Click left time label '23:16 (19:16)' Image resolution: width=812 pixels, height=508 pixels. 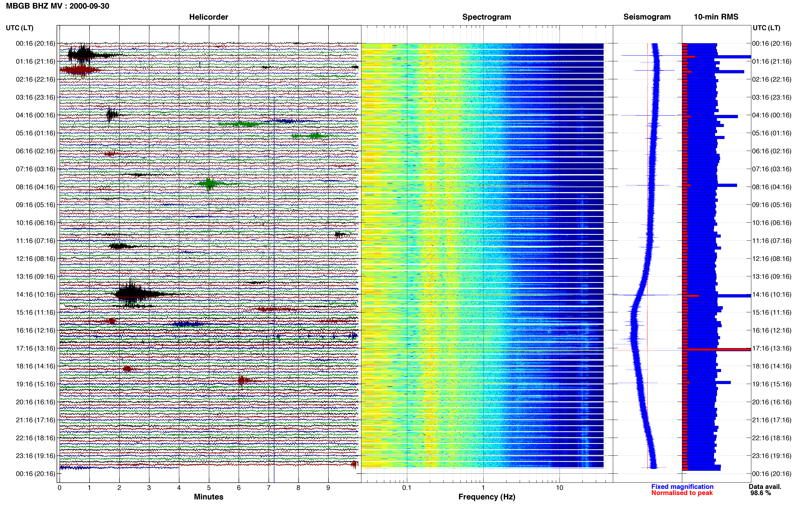click(x=36, y=456)
